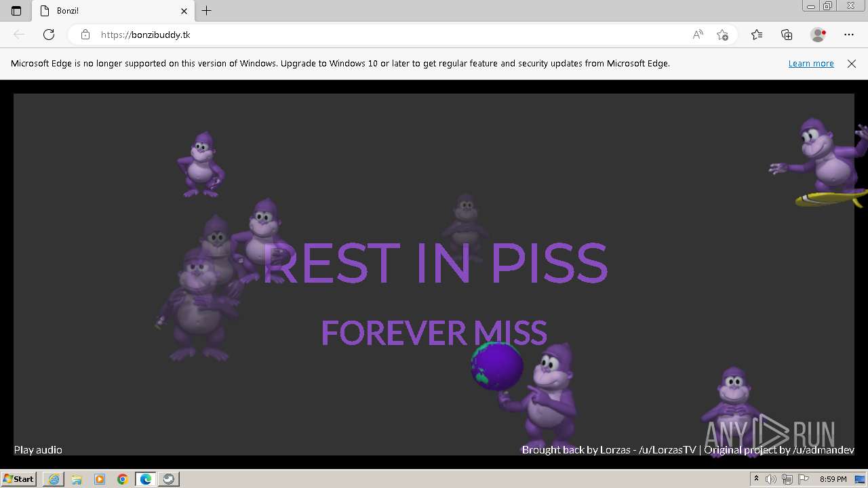Open the last taskbar app with swirl icon
This screenshot has width=868, height=488.
pyautogui.click(x=169, y=479)
